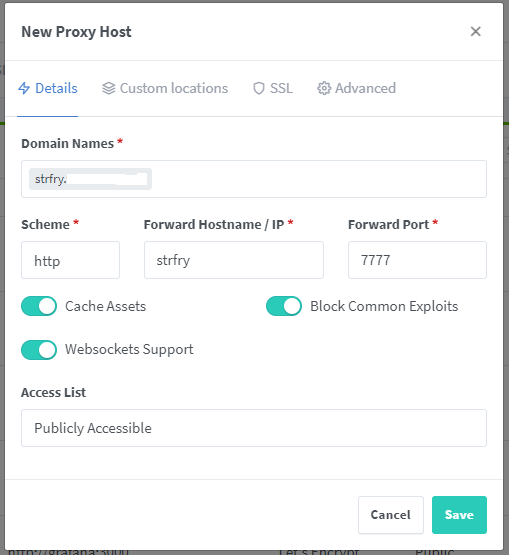The width and height of the screenshot is (509, 555).
Task: Cancel the proxy host creation
Action: tap(391, 515)
